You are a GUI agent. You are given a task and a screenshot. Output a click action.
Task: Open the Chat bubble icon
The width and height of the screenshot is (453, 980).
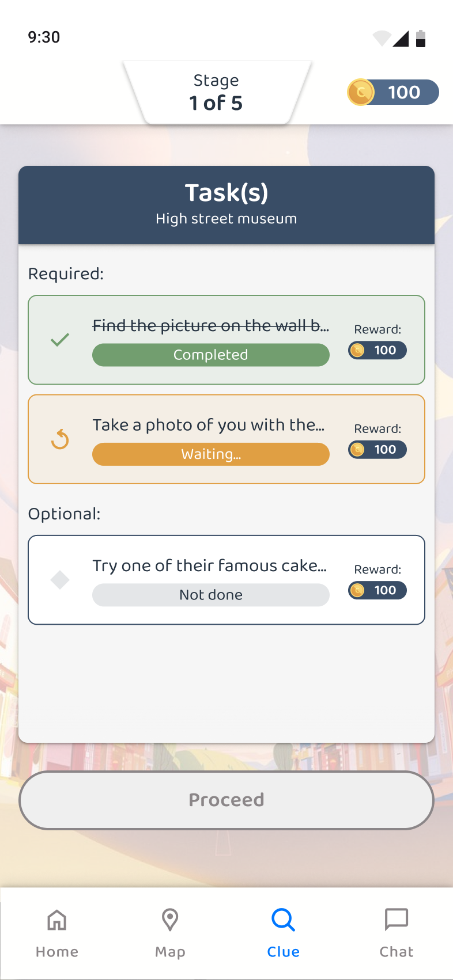coord(397,920)
